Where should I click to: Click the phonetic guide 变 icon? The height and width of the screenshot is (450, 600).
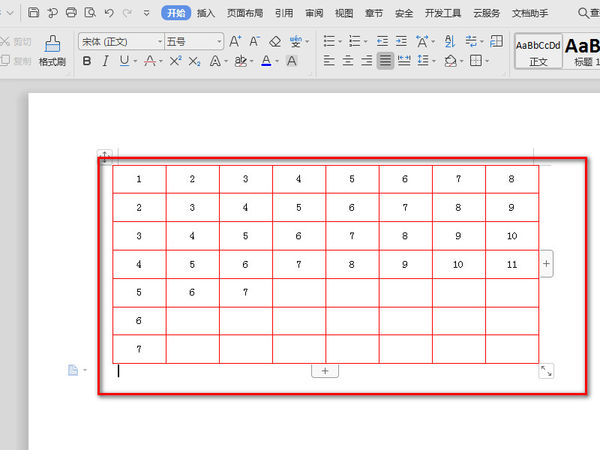295,41
